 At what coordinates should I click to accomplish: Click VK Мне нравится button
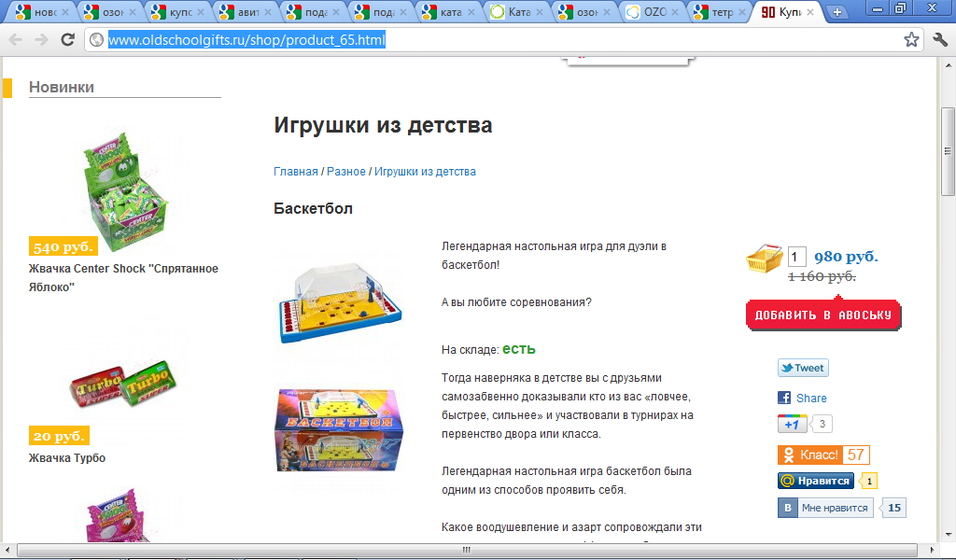point(825,508)
